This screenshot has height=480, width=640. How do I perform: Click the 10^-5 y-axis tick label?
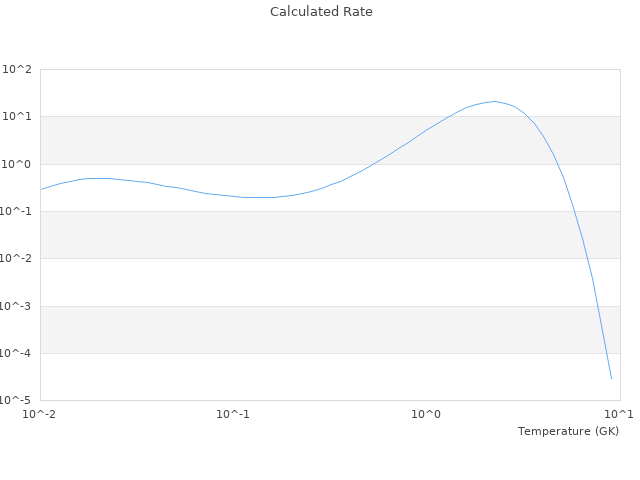pyautogui.click(x=16, y=400)
